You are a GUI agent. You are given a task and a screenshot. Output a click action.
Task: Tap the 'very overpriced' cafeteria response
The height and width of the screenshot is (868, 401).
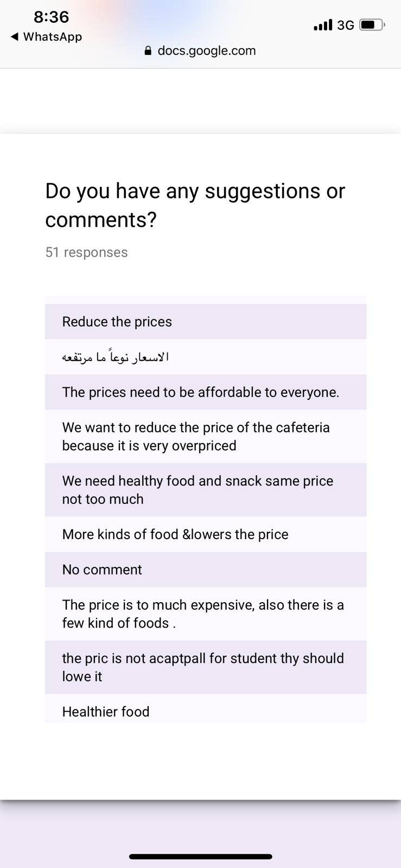coord(206,437)
